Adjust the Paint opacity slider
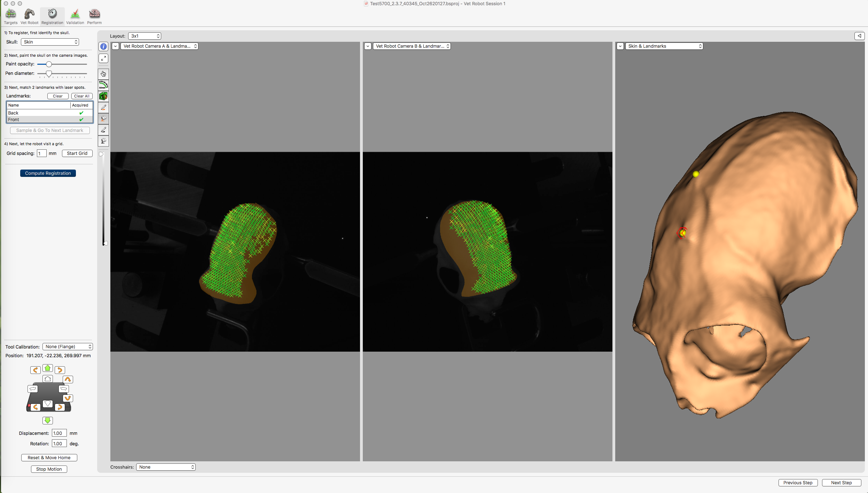 coord(49,64)
